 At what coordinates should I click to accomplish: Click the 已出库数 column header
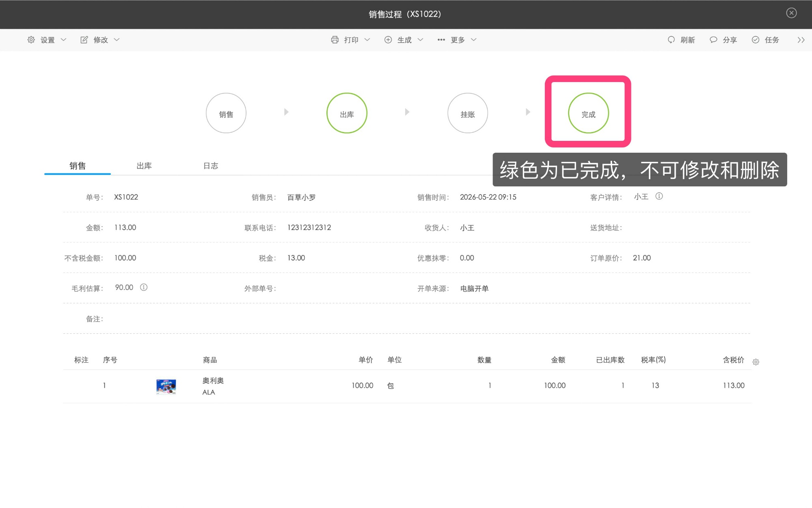pos(610,360)
